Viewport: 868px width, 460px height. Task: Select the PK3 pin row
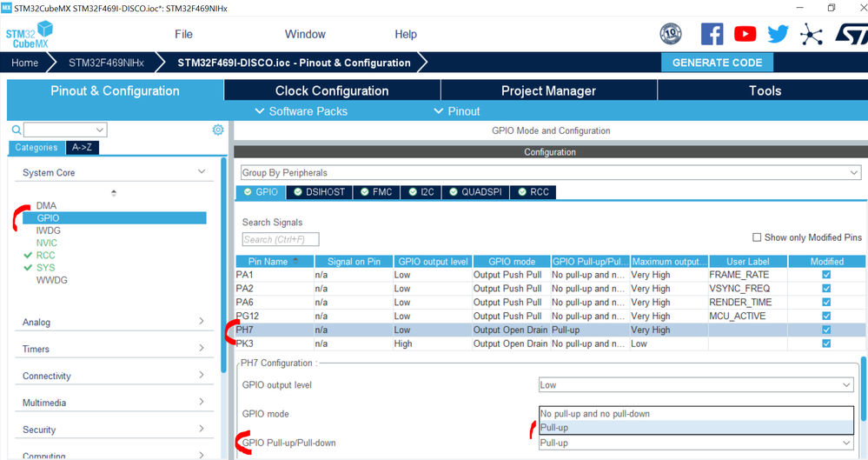(551, 343)
